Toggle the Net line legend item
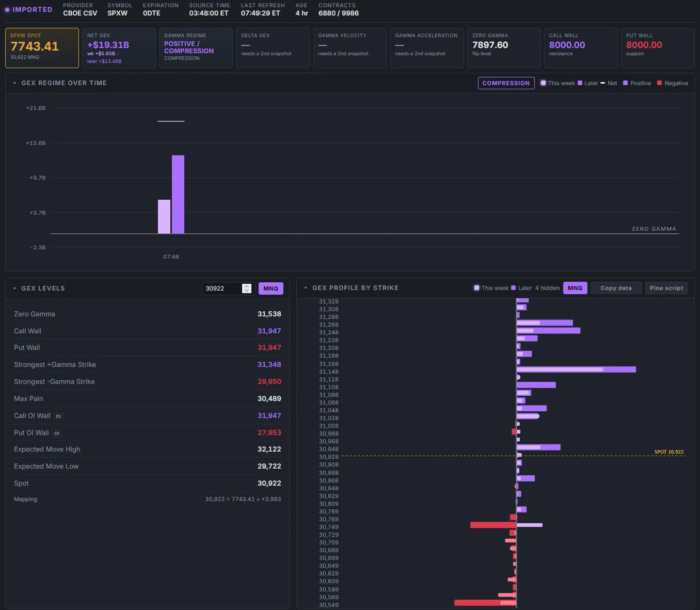 609,83
